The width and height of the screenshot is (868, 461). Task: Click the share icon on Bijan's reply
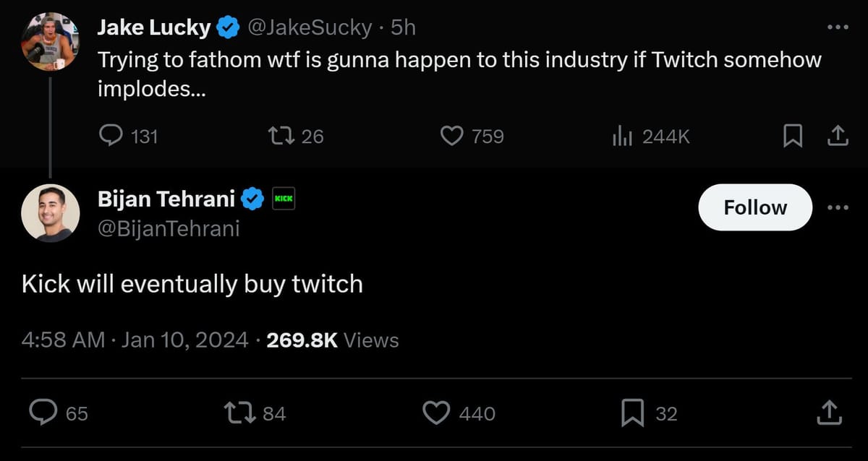(829, 413)
